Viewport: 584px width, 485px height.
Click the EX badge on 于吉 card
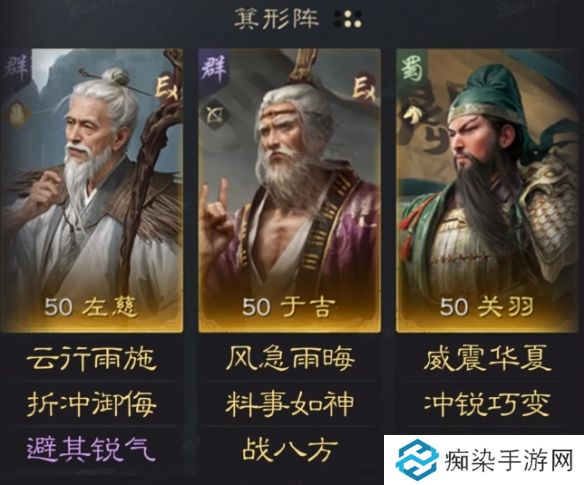pyautogui.click(x=364, y=90)
